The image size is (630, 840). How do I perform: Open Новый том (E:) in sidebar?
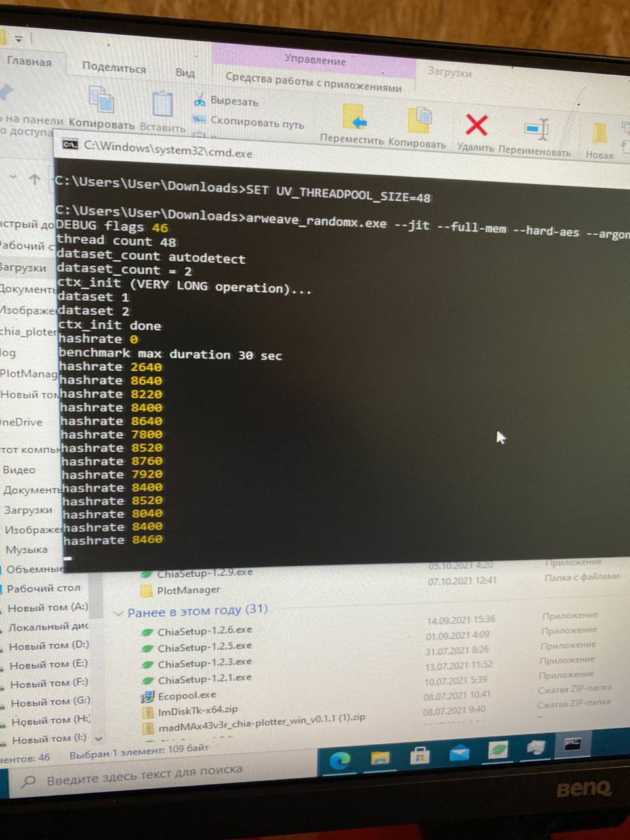click(49, 665)
